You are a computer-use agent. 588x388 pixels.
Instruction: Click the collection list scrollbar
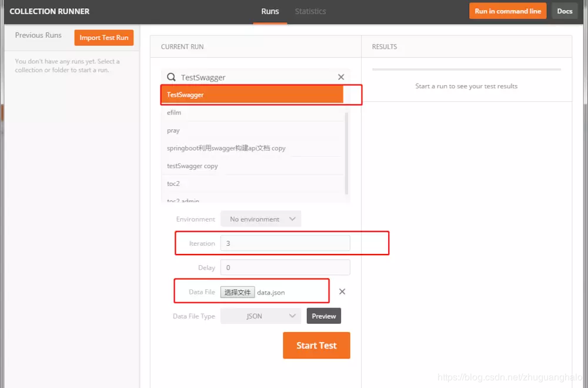tap(346, 153)
